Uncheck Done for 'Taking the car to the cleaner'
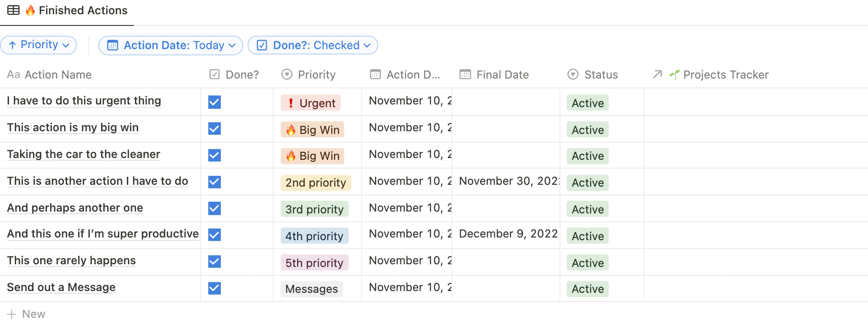The width and height of the screenshot is (868, 325). click(215, 155)
